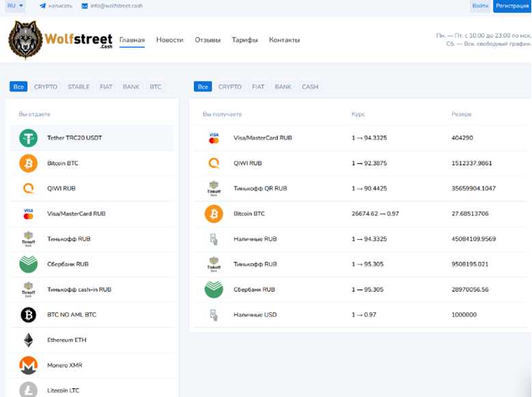This screenshot has width=532, height=397.
Task: Click the Регистрация button
Action: (512, 5)
